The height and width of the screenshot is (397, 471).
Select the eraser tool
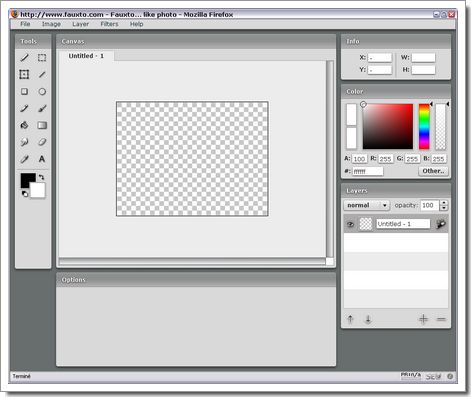(42, 142)
